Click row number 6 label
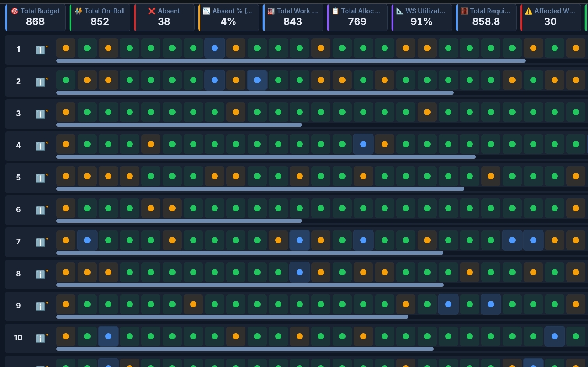The width and height of the screenshot is (588, 367). pos(18,209)
